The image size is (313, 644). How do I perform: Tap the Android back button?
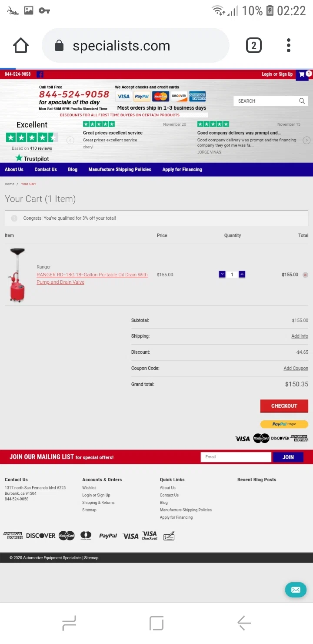click(244, 623)
